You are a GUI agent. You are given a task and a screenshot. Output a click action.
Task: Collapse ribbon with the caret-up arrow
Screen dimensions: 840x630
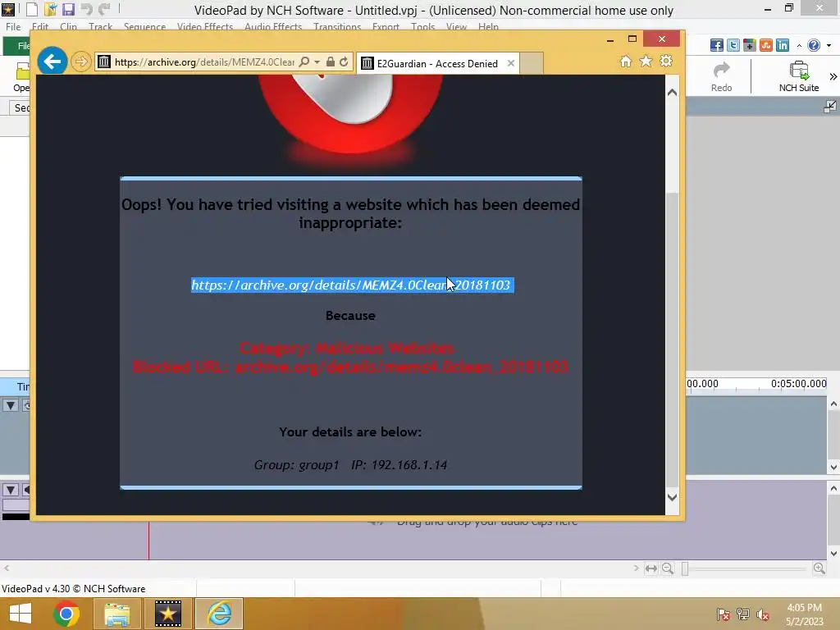(x=799, y=46)
